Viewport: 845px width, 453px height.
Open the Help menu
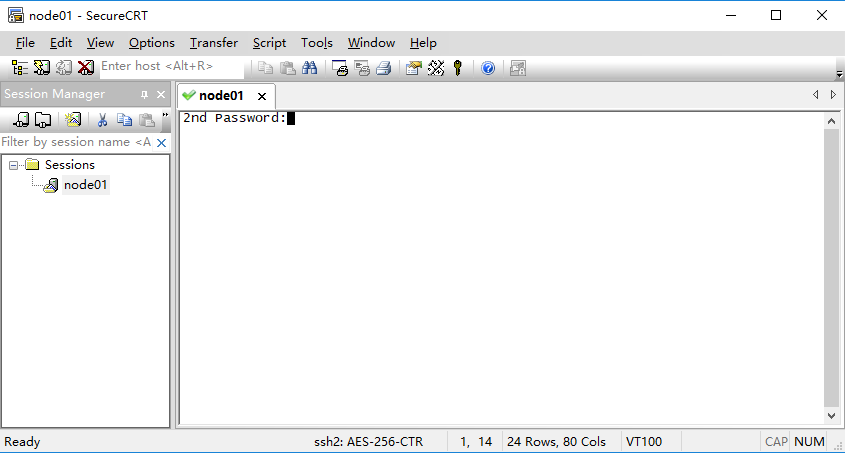click(423, 43)
